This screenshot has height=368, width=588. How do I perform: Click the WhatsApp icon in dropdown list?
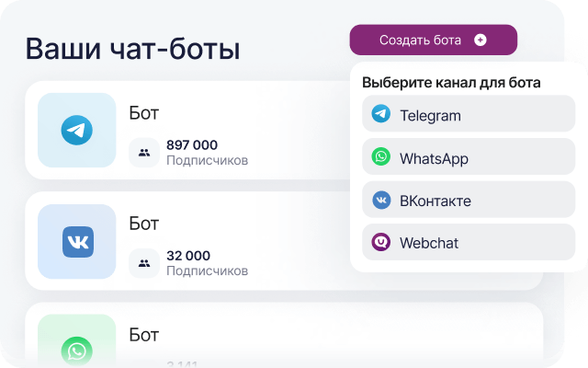[380, 156]
